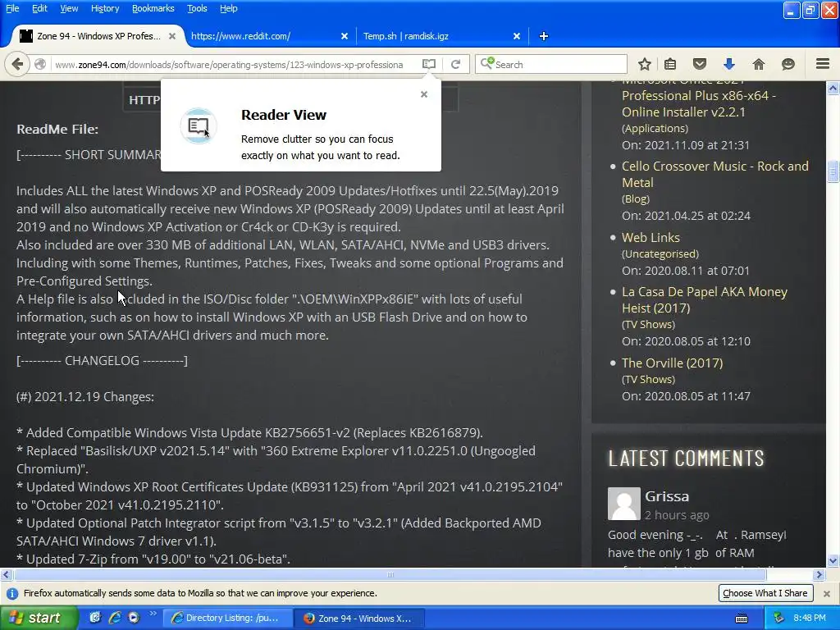Click the search engine magnifier icon
Image resolution: width=840 pixels, height=630 pixels.
[486, 64]
